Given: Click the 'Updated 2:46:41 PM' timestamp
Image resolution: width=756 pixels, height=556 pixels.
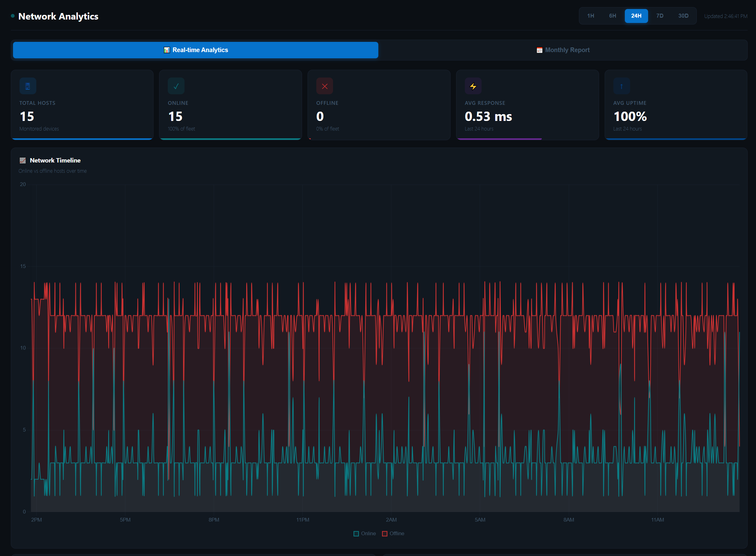Looking at the screenshot, I should (726, 16).
